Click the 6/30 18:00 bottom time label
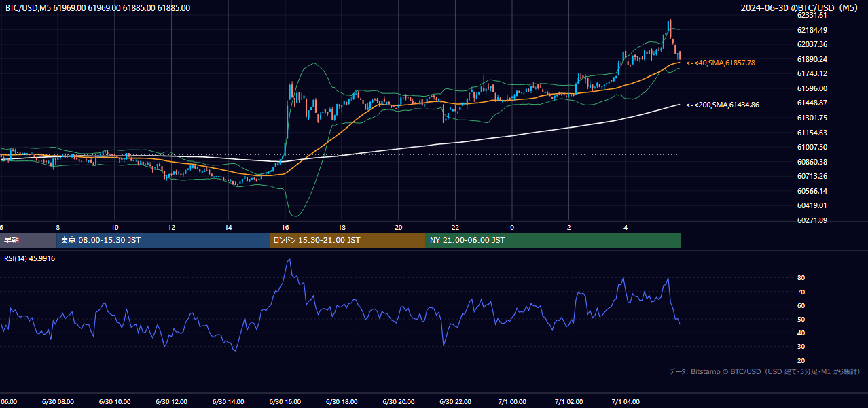 [342, 401]
